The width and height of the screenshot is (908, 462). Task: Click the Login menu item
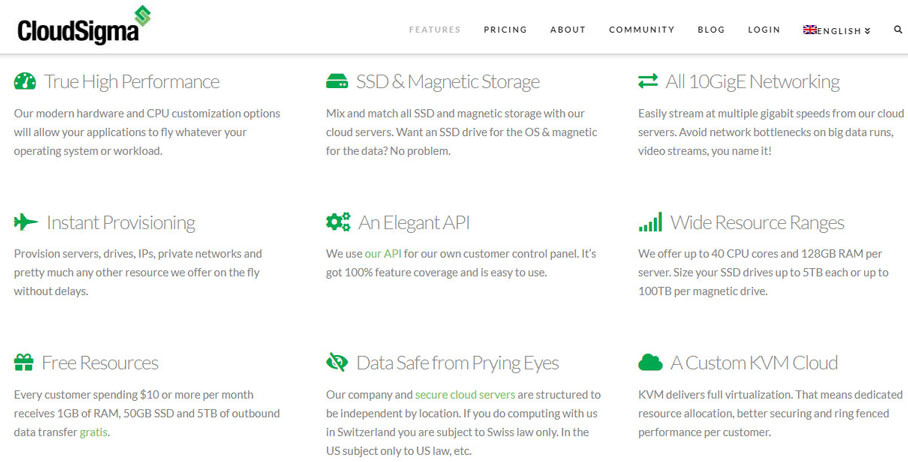pos(764,30)
